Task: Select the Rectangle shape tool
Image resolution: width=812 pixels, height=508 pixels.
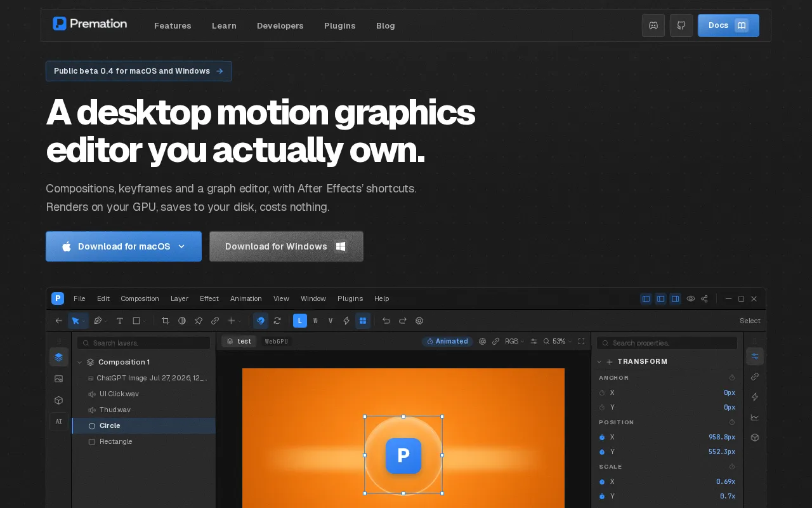Action: (136, 321)
